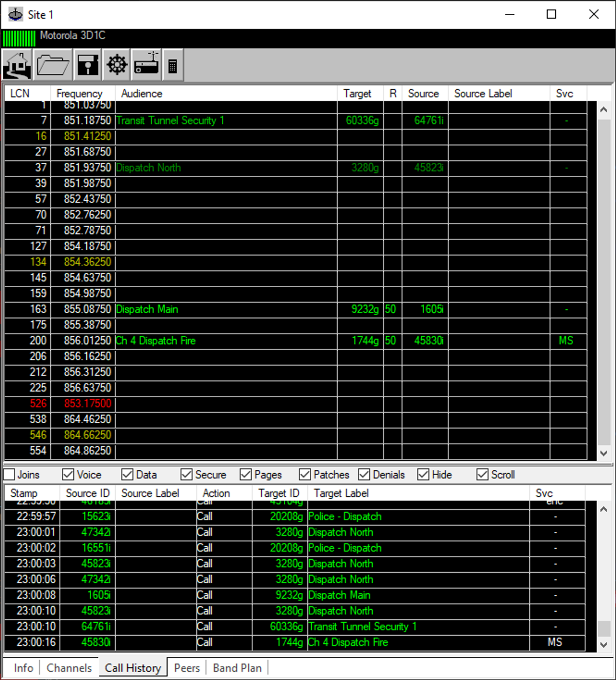
Task: Click MS service flag on LCN 200 row
Action: pos(566,340)
